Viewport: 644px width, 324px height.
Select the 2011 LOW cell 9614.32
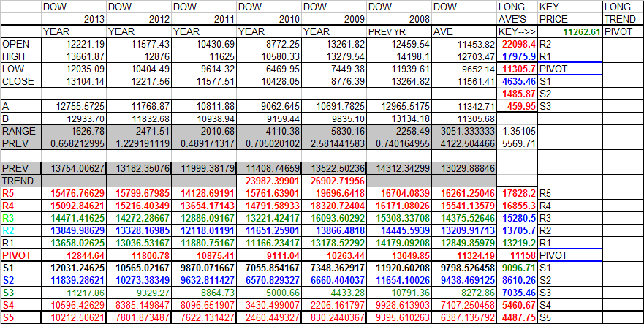pyautogui.click(x=204, y=69)
